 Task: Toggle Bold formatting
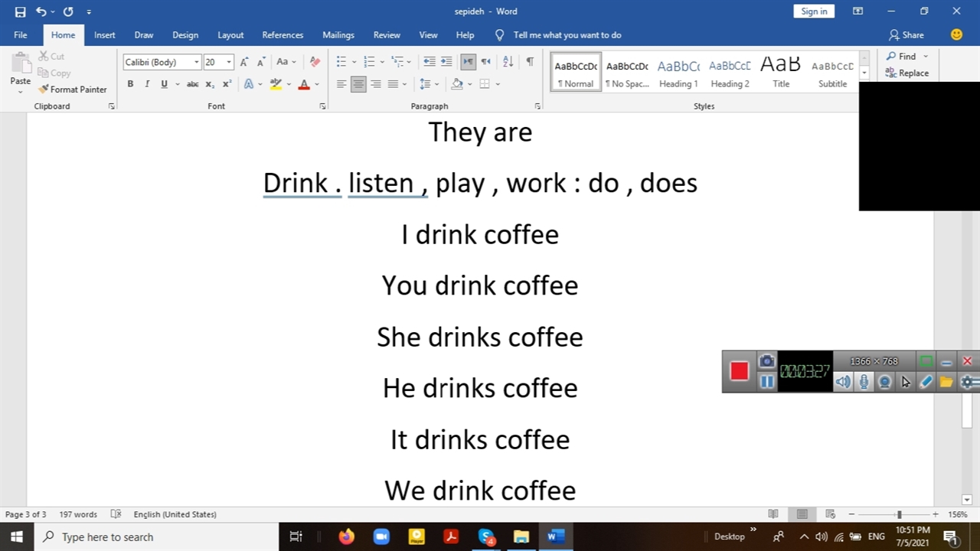pyautogui.click(x=130, y=84)
